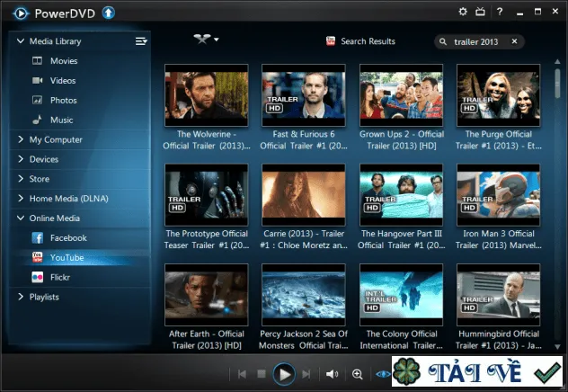
Task: Open PowerDVD settings gear icon
Action: pos(463,12)
